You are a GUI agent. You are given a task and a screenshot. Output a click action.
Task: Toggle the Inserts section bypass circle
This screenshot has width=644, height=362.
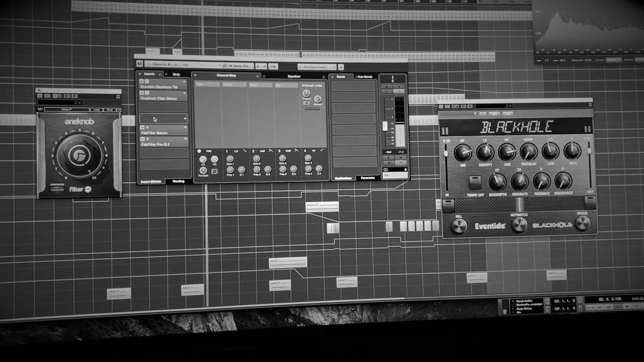140,74
